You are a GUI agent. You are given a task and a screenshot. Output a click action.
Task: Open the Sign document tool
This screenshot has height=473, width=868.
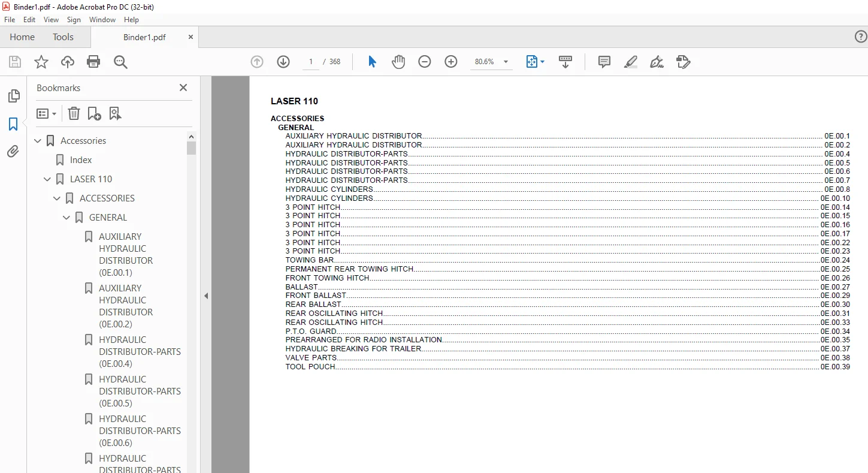click(x=657, y=62)
